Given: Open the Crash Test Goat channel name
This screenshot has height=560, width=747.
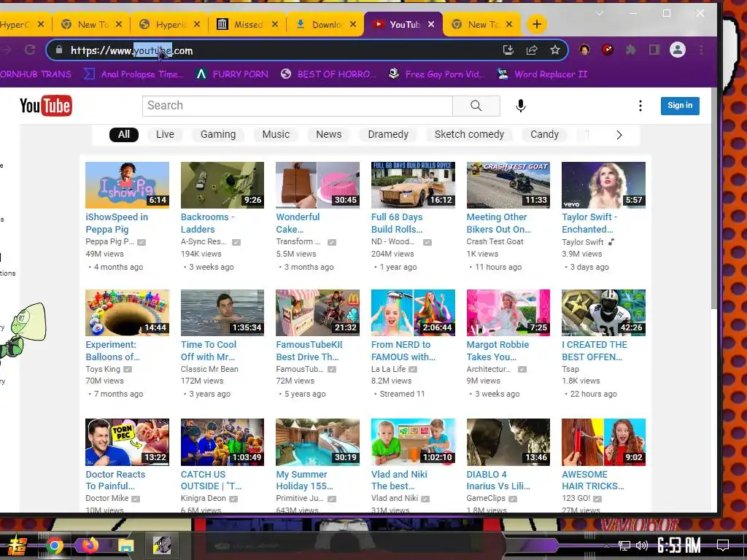Looking at the screenshot, I should click(495, 241).
